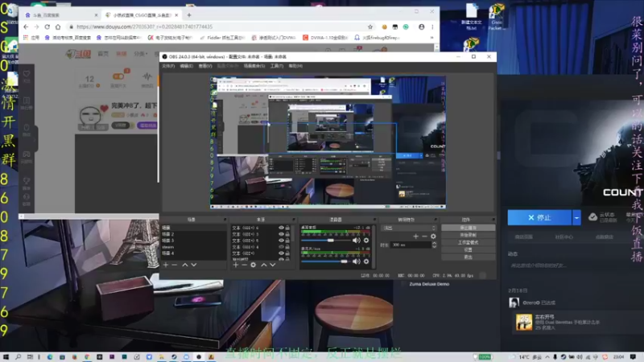Viewport: 644px width, 362px height.
Task: Remove scene transition with minus icon
Action: (425, 237)
